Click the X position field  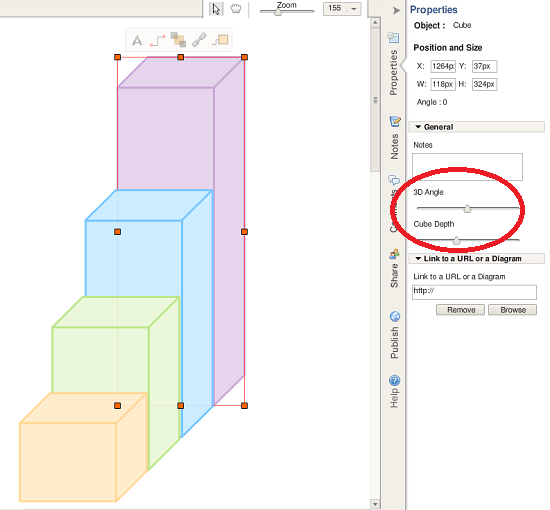[x=443, y=66]
